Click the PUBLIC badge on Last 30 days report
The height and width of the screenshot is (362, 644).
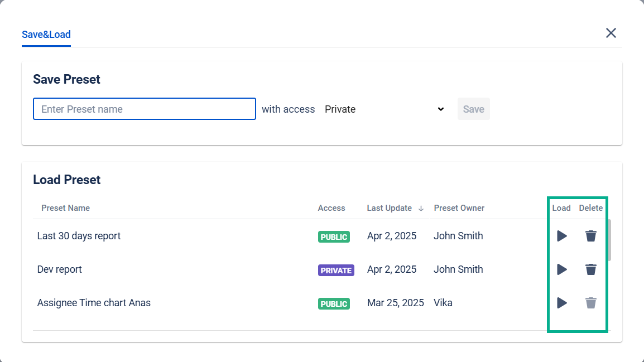pyautogui.click(x=334, y=237)
